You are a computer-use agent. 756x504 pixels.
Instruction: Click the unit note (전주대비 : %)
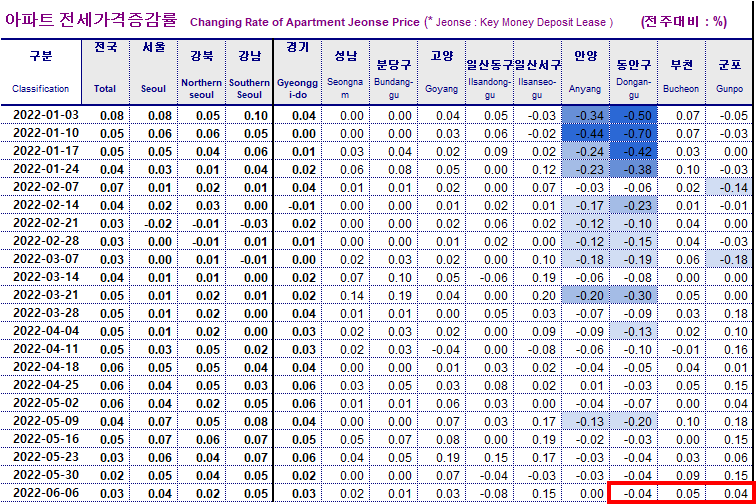click(684, 21)
